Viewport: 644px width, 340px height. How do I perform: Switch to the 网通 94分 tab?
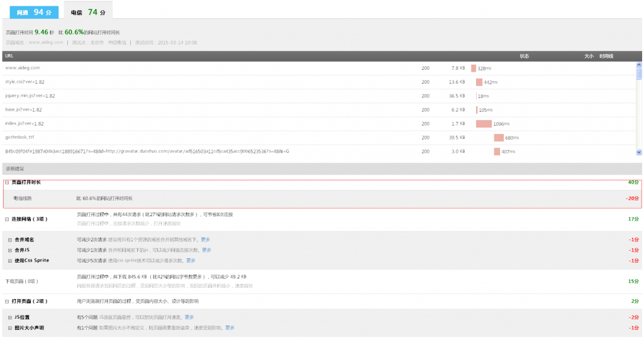tap(33, 12)
